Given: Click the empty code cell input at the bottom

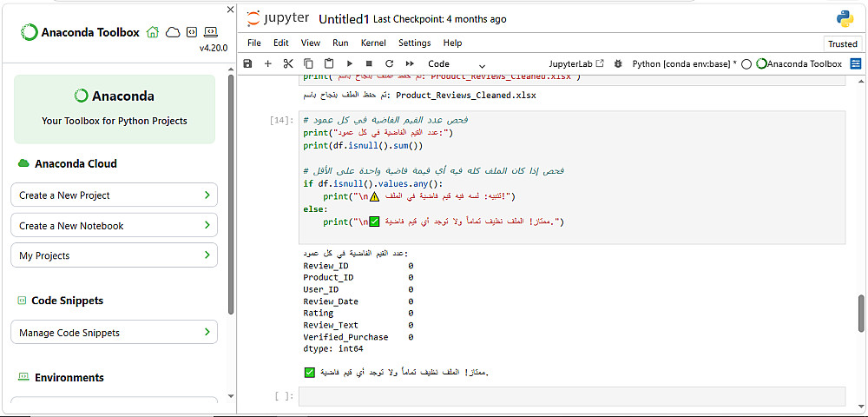Looking at the screenshot, I should pos(572,396).
